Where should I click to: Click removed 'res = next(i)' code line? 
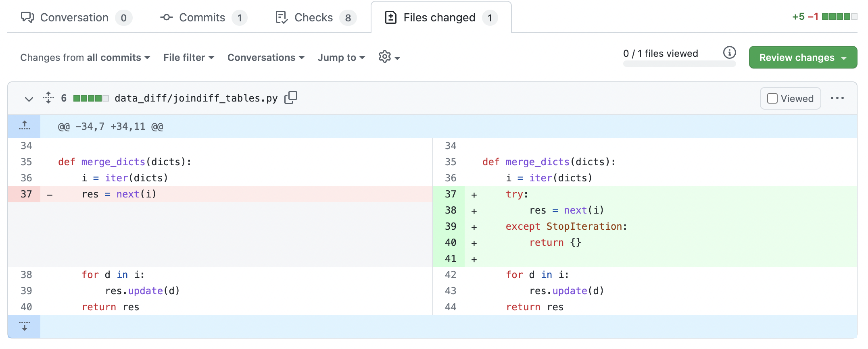[x=119, y=194]
